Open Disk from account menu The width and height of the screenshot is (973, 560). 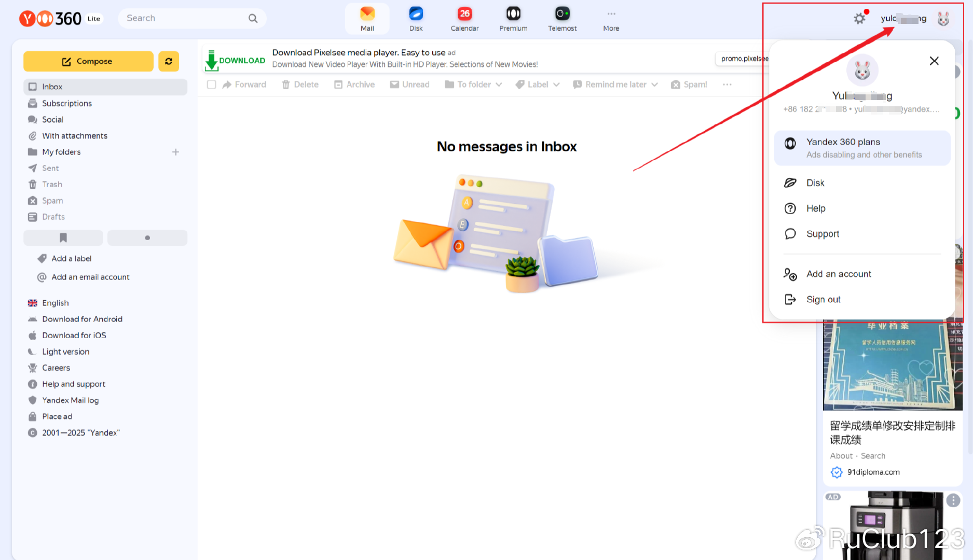862,183
